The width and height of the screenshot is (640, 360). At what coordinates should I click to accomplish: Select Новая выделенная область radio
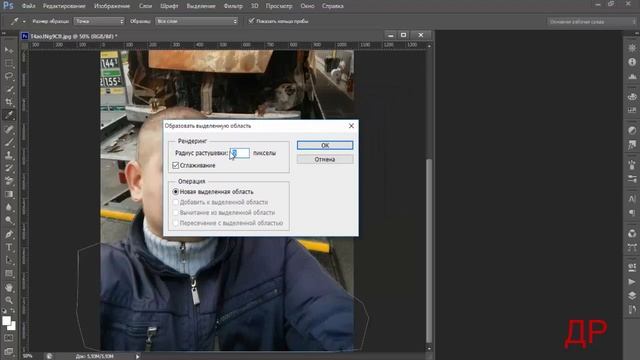coord(176,191)
